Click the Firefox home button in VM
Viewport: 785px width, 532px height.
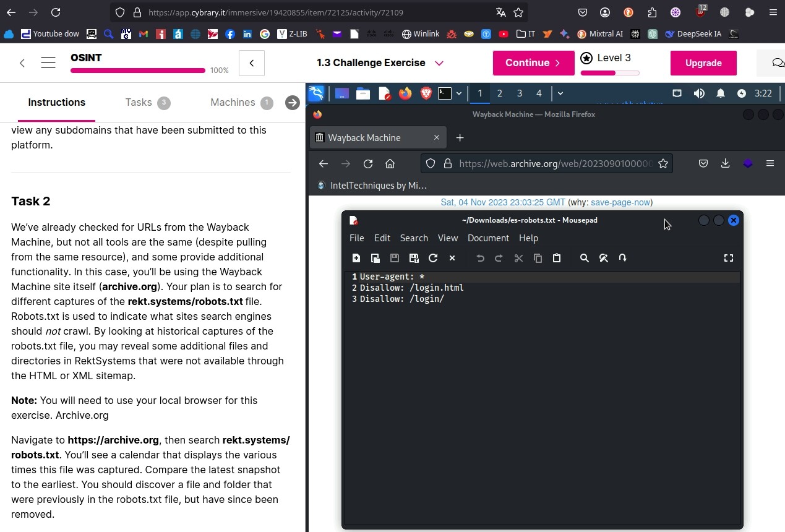[x=390, y=164]
